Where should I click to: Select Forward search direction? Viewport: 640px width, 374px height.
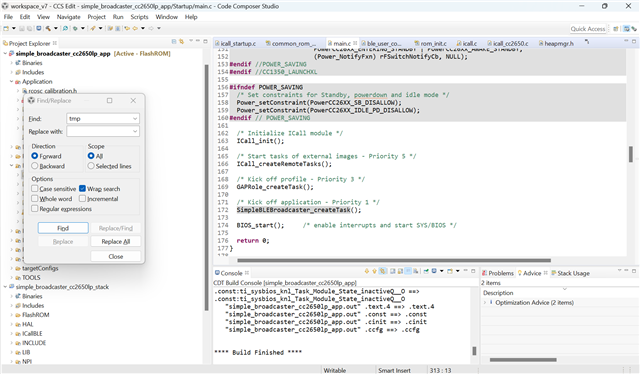tap(35, 156)
